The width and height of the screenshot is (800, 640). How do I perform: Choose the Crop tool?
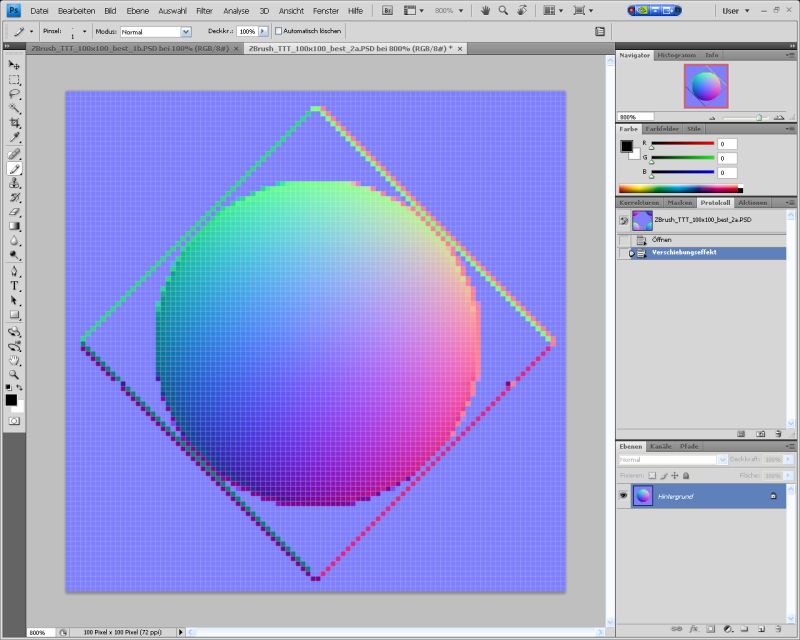tap(14, 123)
